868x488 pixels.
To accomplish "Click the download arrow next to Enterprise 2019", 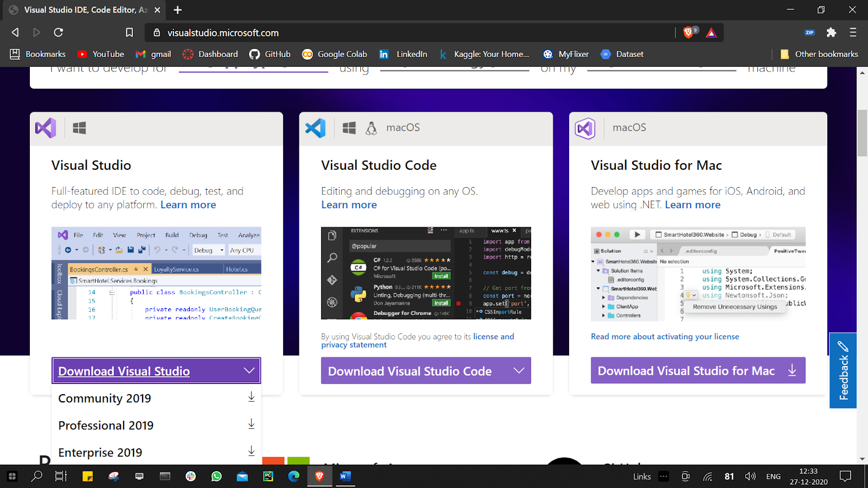I will point(251,451).
